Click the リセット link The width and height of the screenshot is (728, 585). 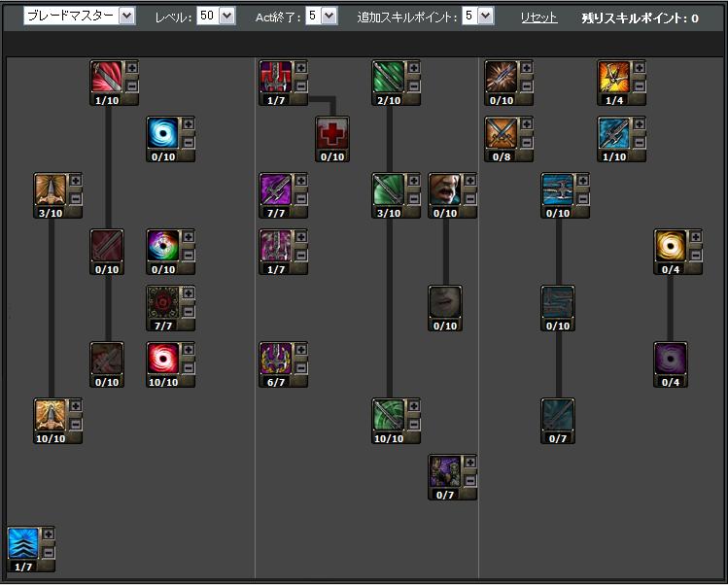click(x=538, y=18)
